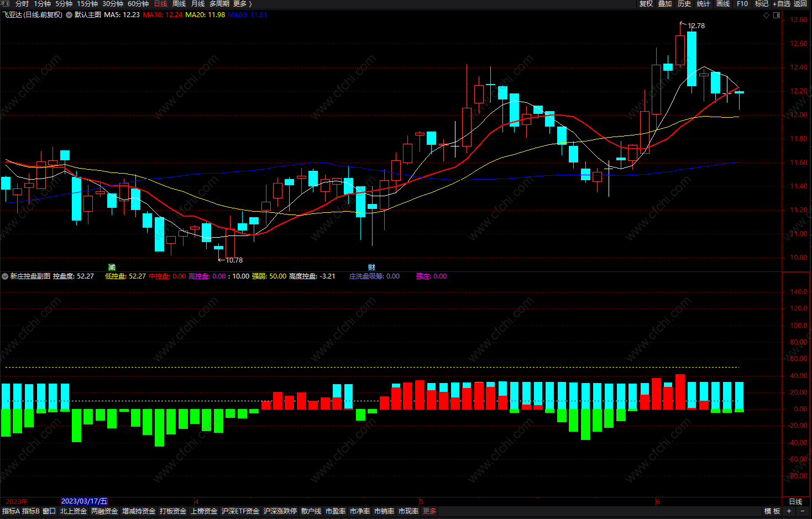Click the 叠加 overlay button
Image resolution: width=812 pixels, height=519 pixels.
click(x=665, y=4)
